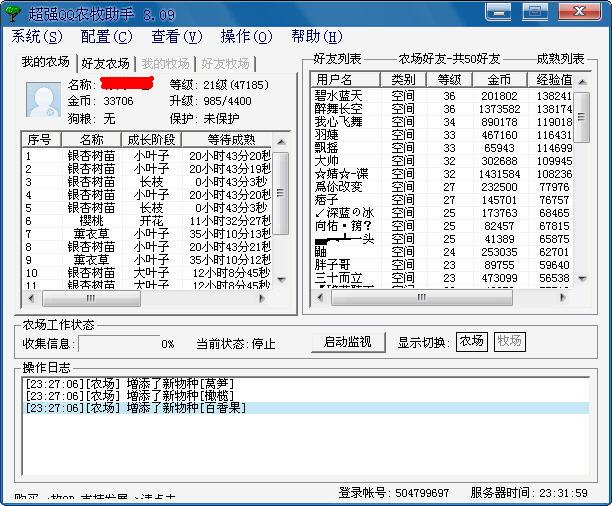Click crop list scroll up arrow
Viewport: 612px width, 506px height.
point(281,142)
